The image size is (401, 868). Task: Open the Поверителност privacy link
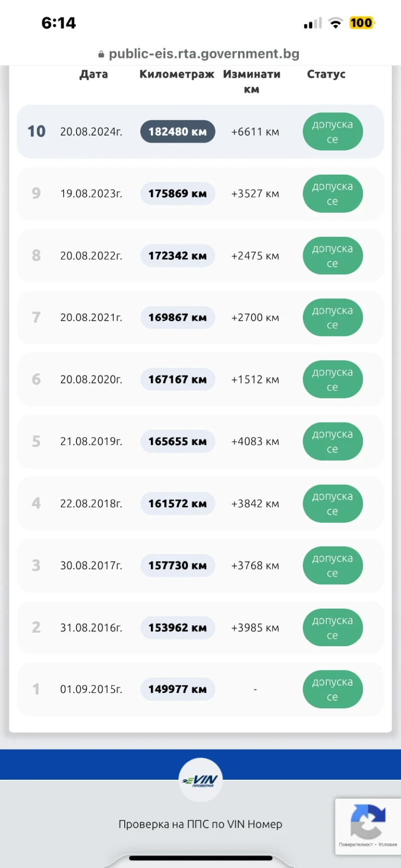[355, 844]
